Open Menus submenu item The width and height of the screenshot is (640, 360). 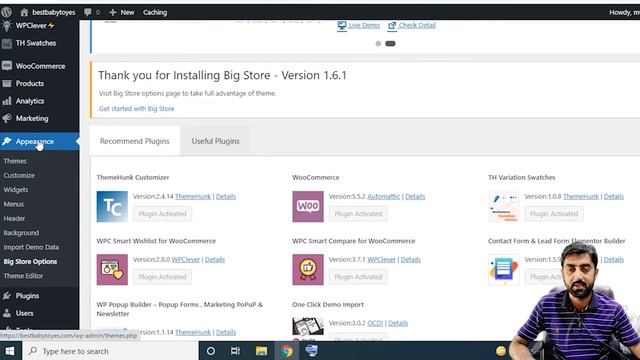[13, 204]
